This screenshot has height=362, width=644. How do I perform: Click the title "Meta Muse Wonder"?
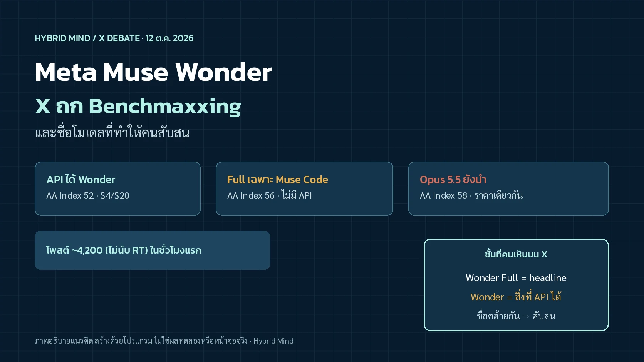pos(153,72)
